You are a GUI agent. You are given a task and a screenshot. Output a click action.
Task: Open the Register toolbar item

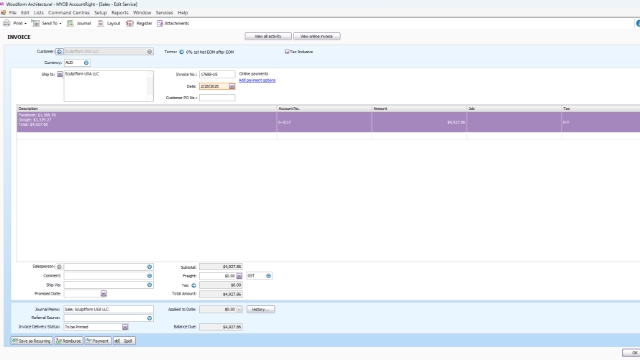point(139,23)
